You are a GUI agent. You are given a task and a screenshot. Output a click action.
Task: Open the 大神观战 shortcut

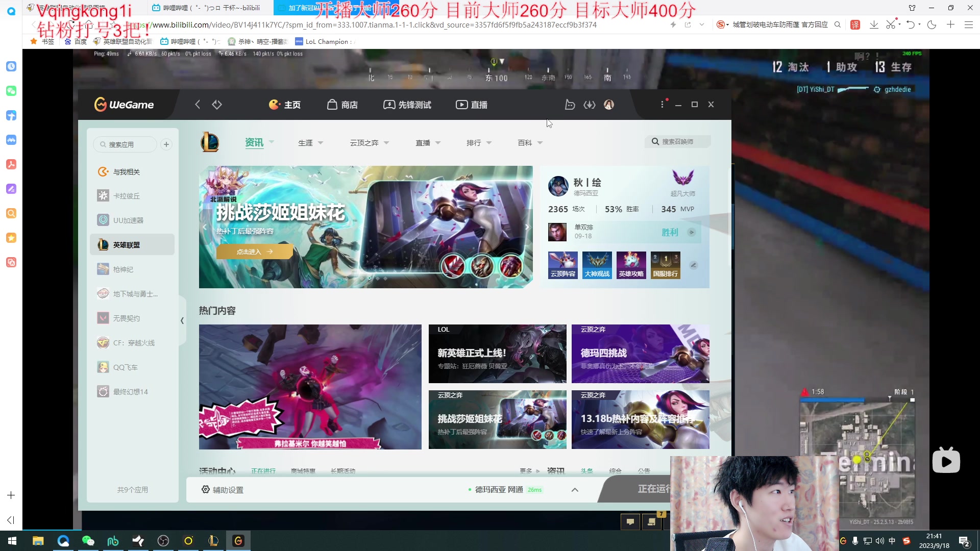[597, 265]
